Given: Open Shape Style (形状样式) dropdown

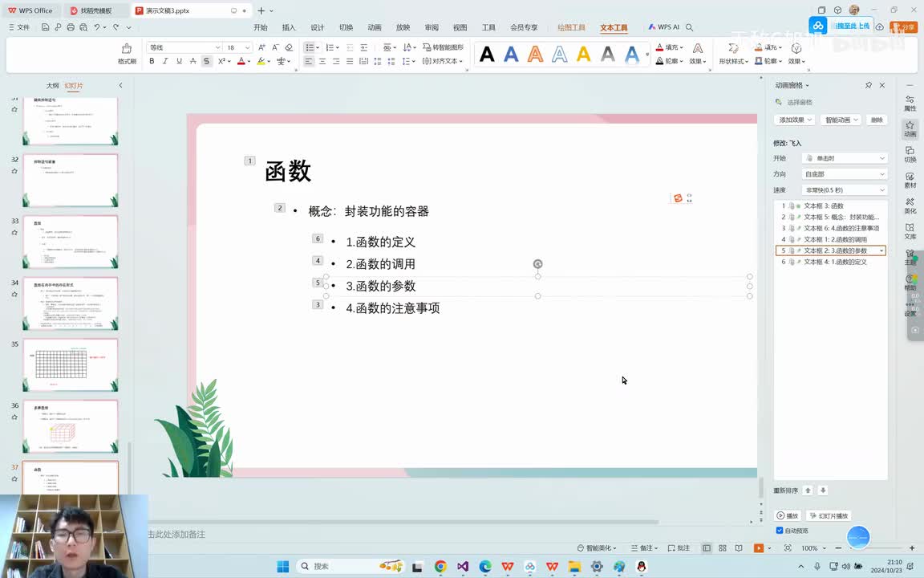Looking at the screenshot, I should click(x=734, y=54).
